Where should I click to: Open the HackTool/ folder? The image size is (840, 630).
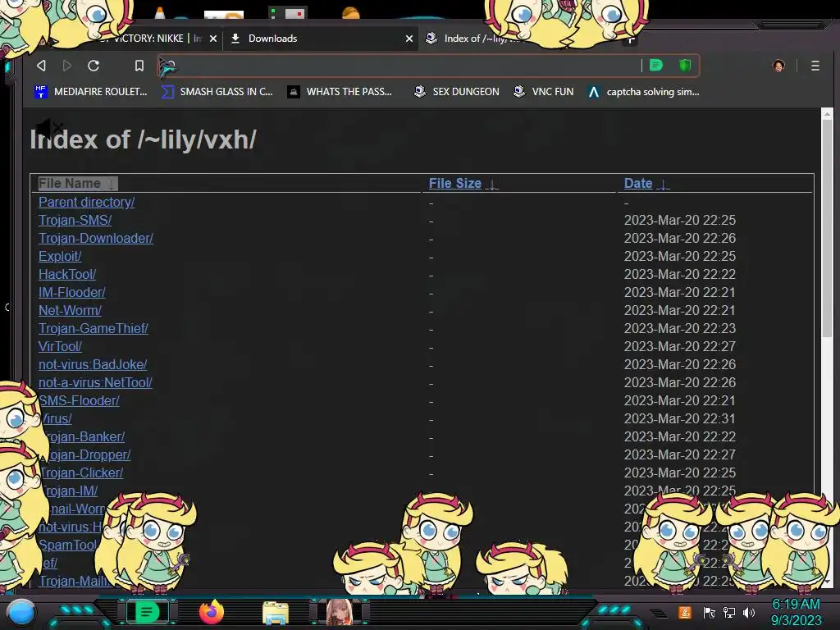pyautogui.click(x=67, y=274)
